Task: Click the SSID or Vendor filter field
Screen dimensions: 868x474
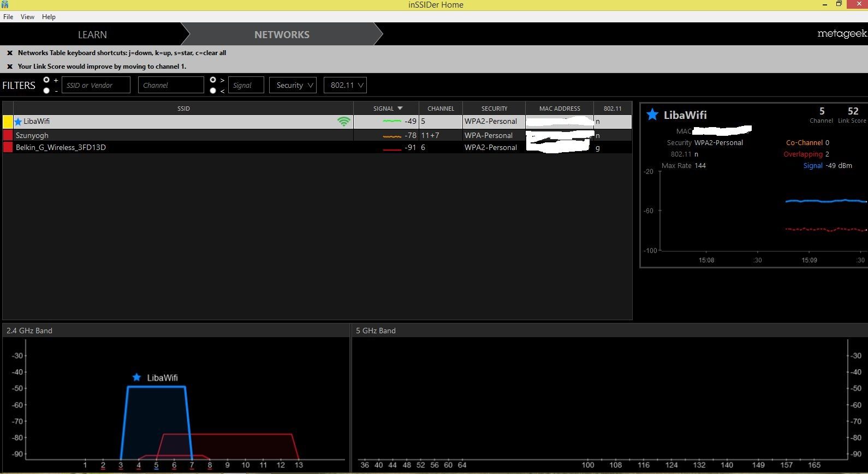Action: [x=96, y=85]
